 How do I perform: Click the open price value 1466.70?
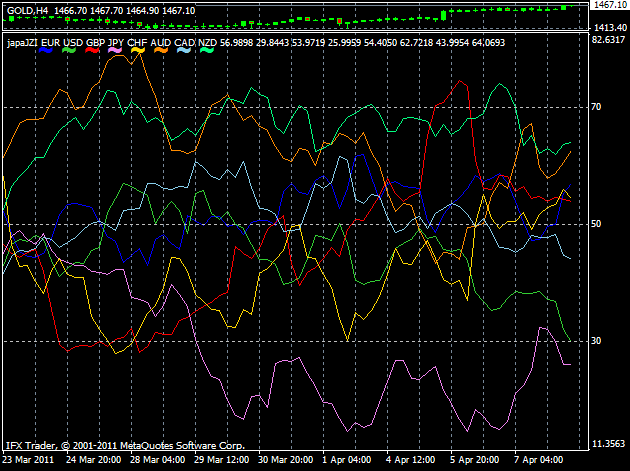[x=70, y=11]
